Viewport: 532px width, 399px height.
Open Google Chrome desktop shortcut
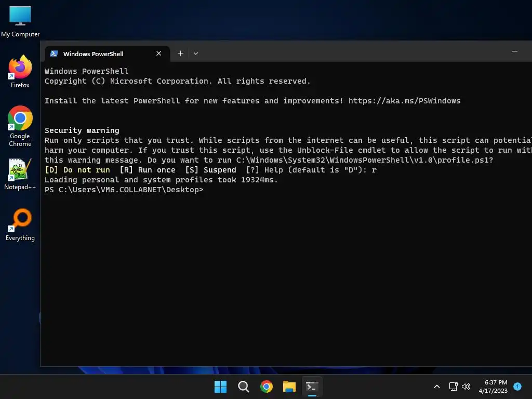(x=20, y=126)
